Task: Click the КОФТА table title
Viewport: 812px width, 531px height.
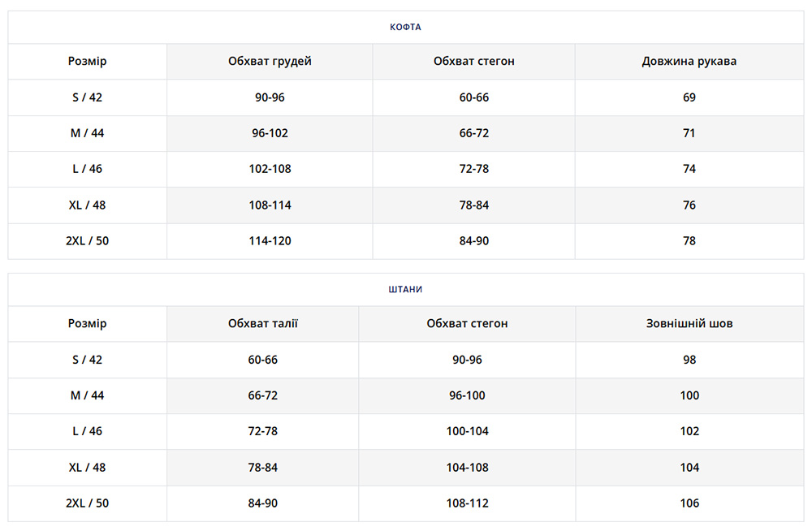Action: (x=405, y=27)
